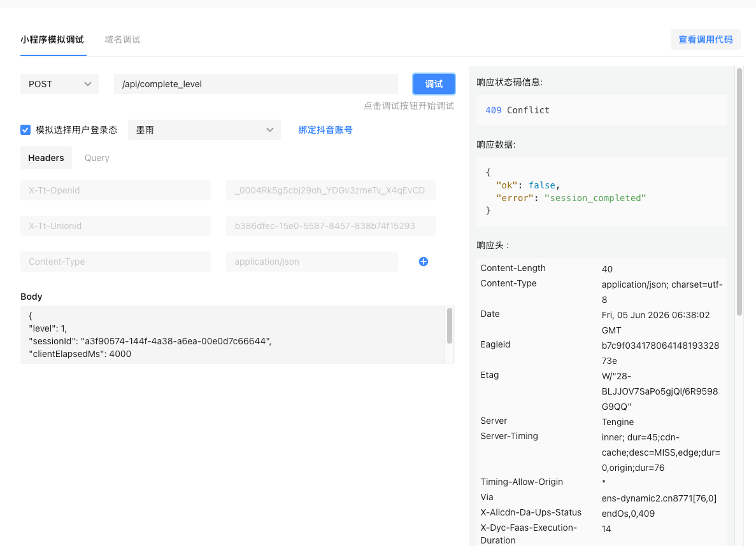Click the Server-Timing header label
Viewport: 756px width, 560px height.
click(509, 436)
